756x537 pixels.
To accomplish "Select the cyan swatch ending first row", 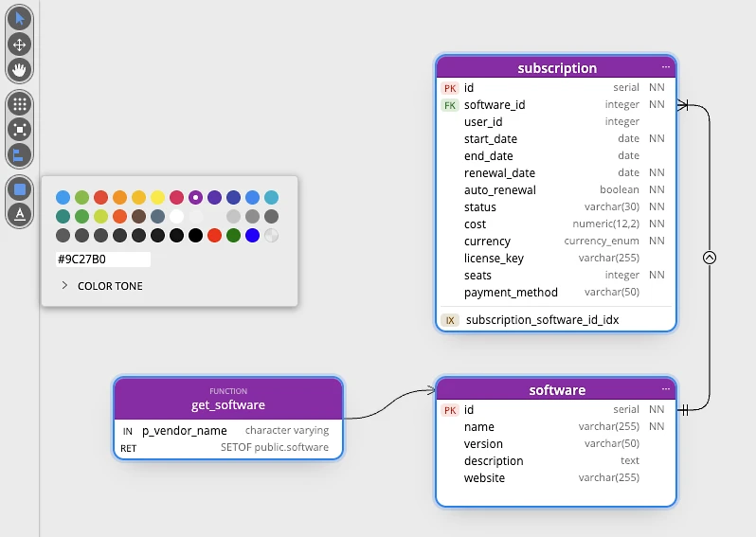I will [x=272, y=197].
